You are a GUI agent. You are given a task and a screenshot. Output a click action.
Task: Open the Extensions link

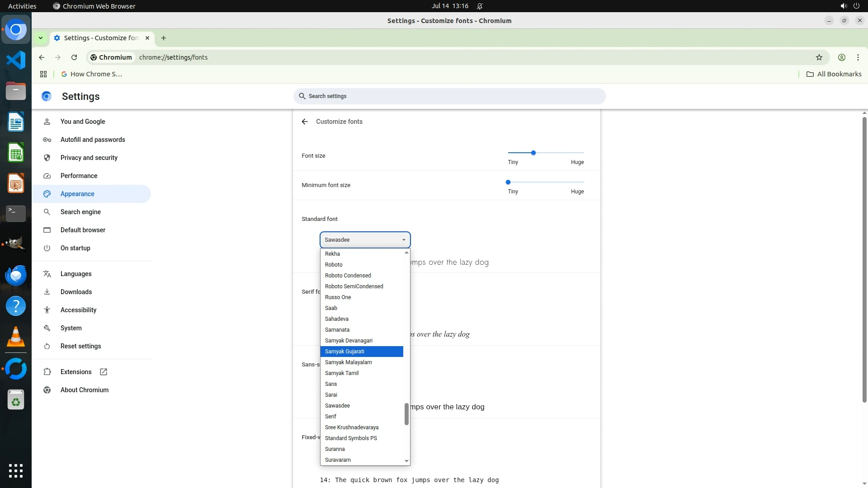76,372
